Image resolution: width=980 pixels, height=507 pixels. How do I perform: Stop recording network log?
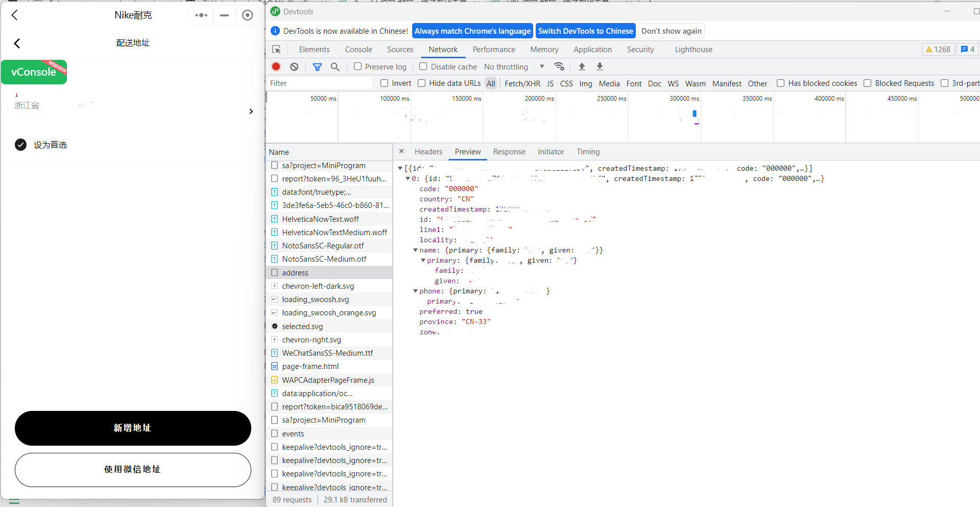[x=276, y=66]
